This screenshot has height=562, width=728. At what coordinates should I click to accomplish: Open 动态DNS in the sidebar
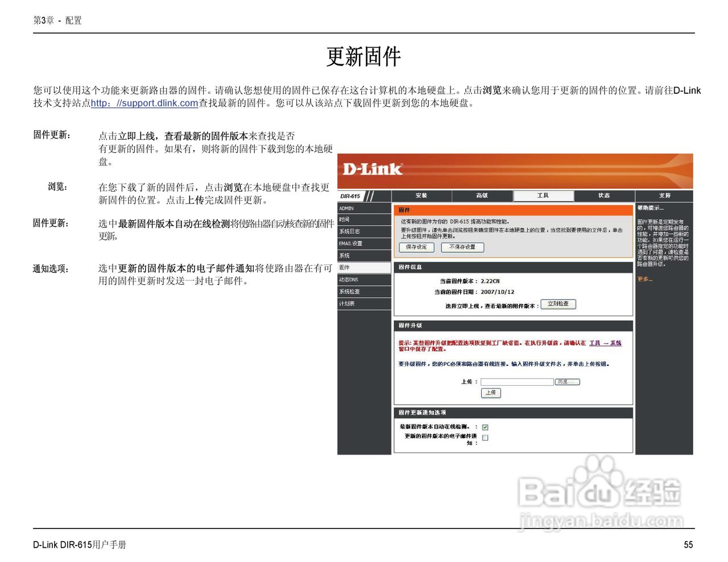coord(364,280)
